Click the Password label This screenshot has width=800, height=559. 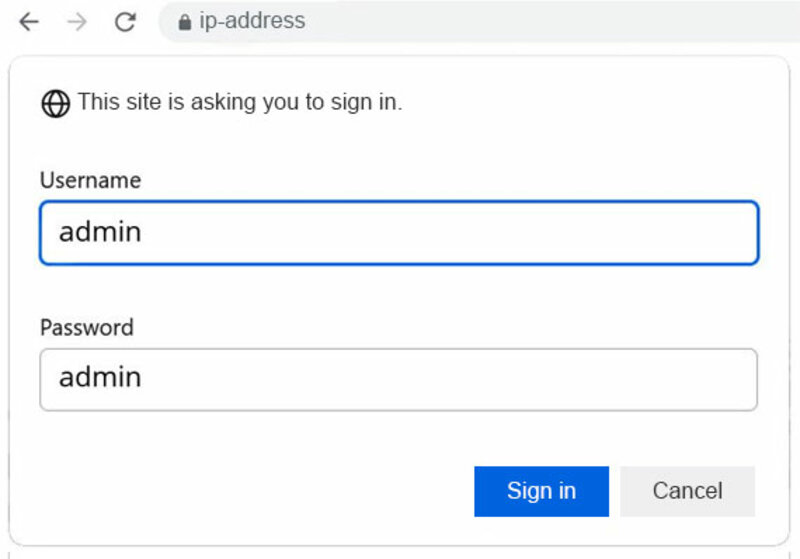point(86,327)
